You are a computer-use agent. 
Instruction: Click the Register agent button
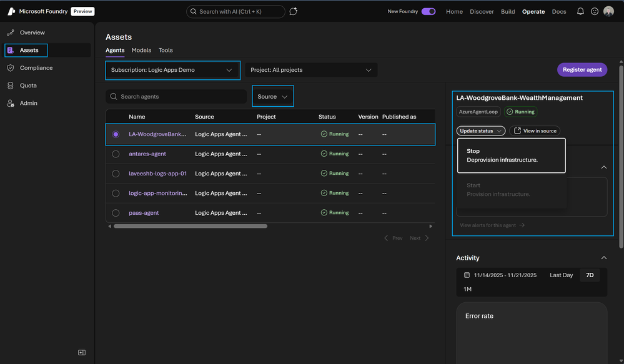582,70
